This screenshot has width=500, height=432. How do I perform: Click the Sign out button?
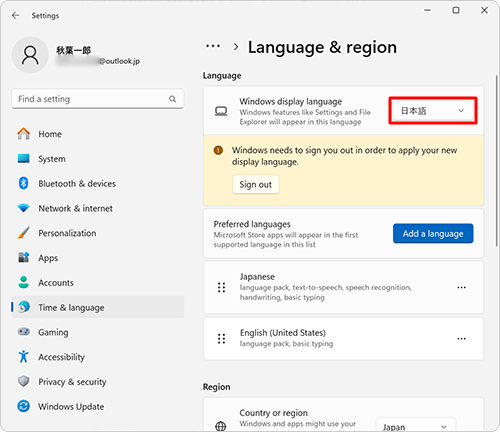256,184
